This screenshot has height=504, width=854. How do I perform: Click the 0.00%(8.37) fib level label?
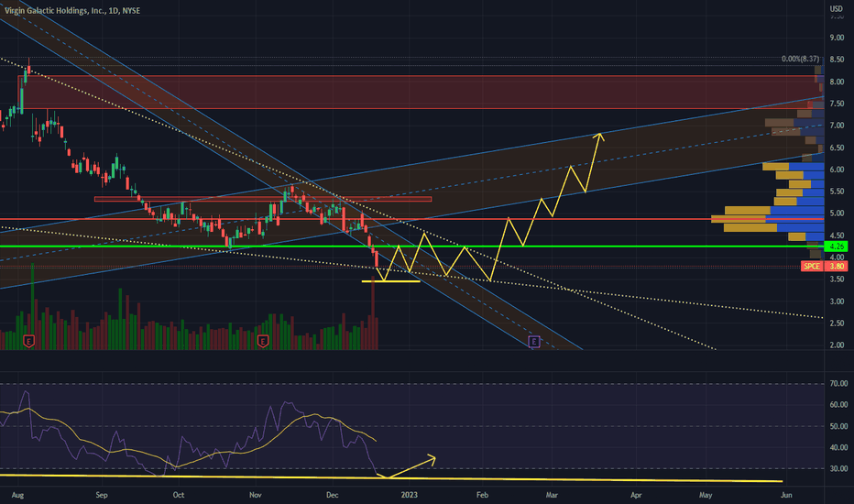point(800,59)
